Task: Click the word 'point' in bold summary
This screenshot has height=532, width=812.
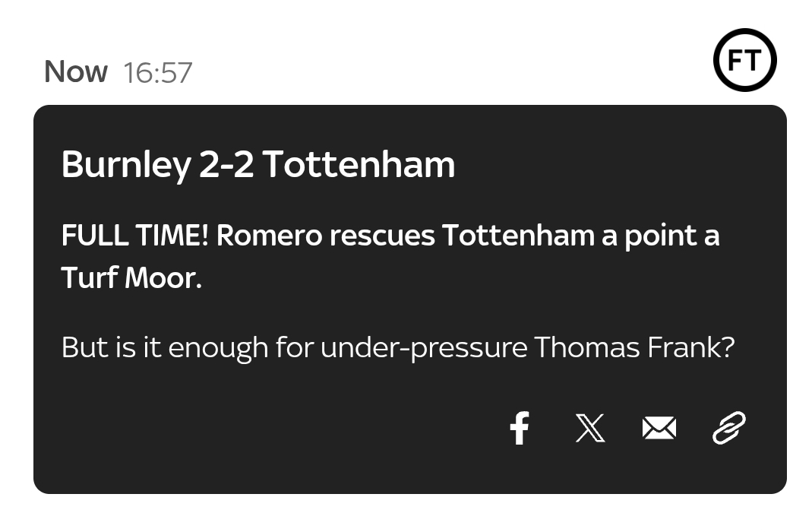Action: pos(660,236)
